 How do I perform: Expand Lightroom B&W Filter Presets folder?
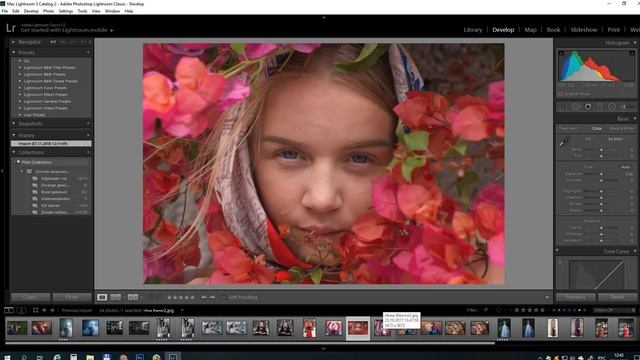coord(20,67)
